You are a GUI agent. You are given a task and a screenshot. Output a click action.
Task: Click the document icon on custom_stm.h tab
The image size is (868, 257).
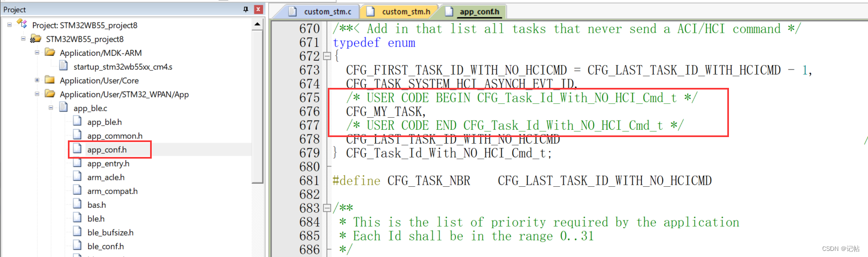[370, 11]
